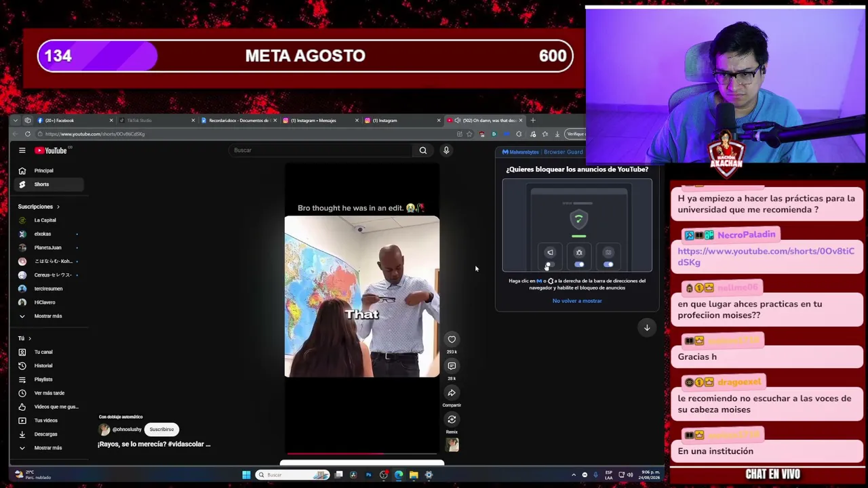The height and width of the screenshot is (488, 868).
Task: Open Tus videos in the sidebar
Action: click(x=47, y=420)
